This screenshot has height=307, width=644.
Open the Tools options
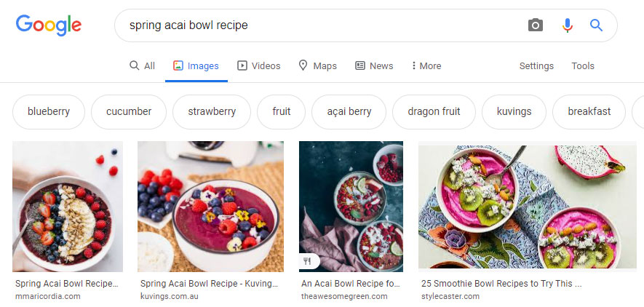pyautogui.click(x=583, y=65)
